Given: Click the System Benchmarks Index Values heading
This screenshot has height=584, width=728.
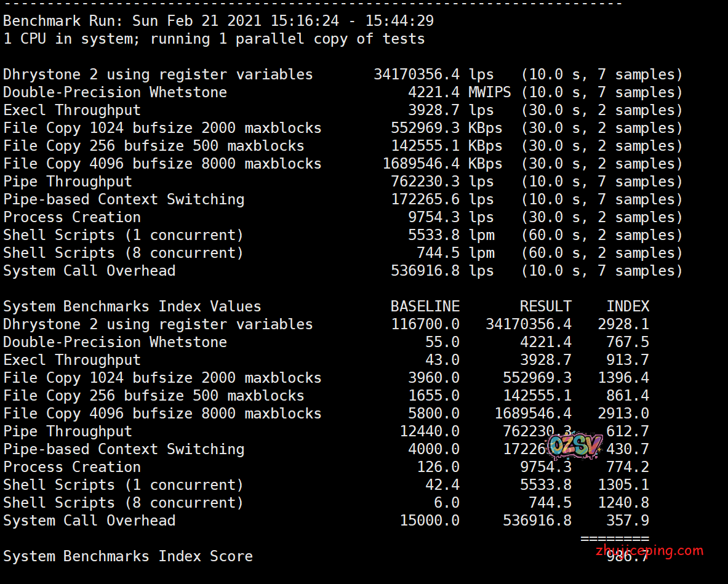Looking at the screenshot, I should [x=132, y=306].
